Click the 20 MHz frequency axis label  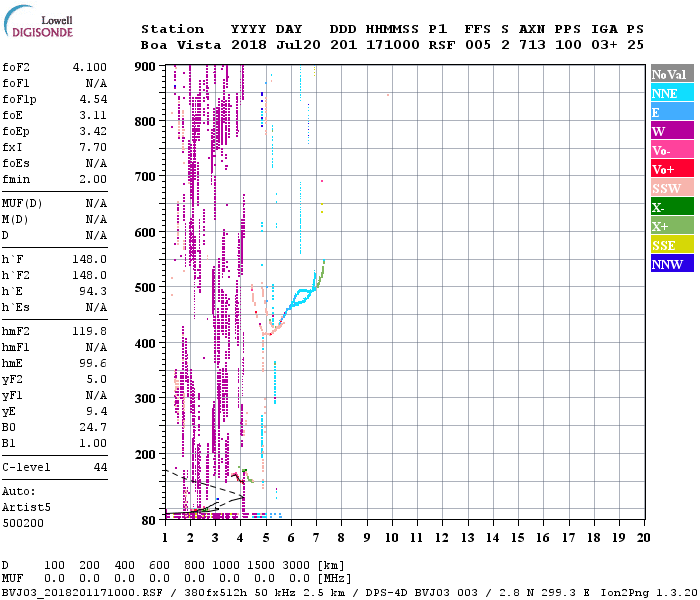643,538
